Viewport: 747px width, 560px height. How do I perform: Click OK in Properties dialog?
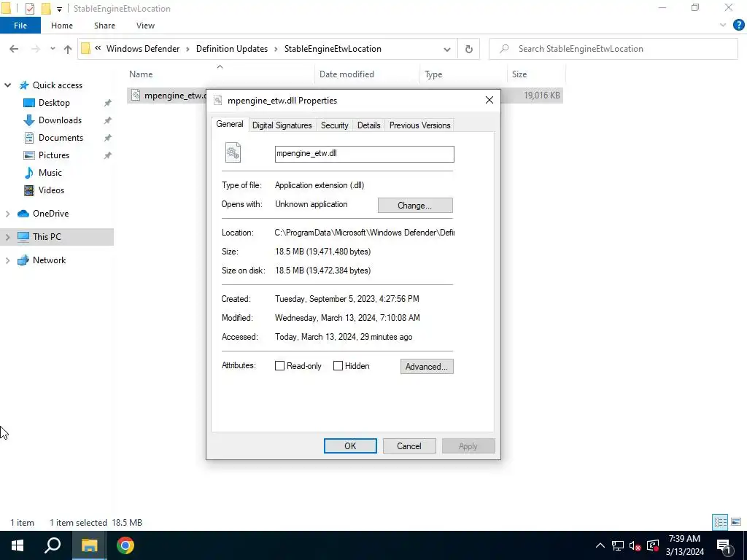point(350,446)
